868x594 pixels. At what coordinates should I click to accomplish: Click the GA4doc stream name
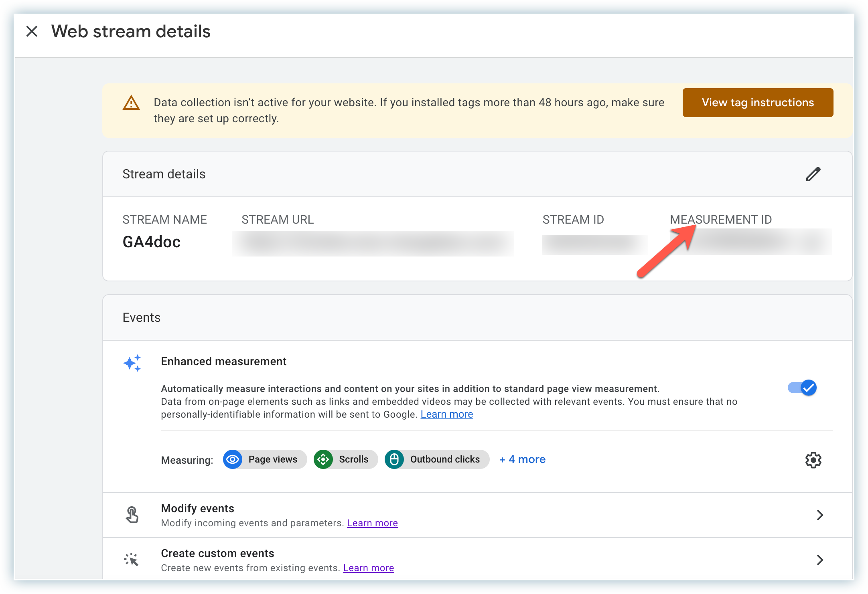(152, 242)
